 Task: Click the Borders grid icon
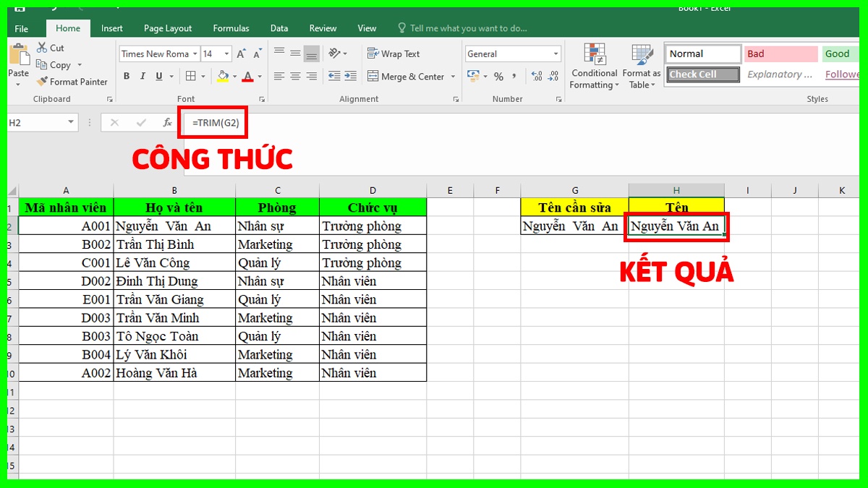pos(190,76)
